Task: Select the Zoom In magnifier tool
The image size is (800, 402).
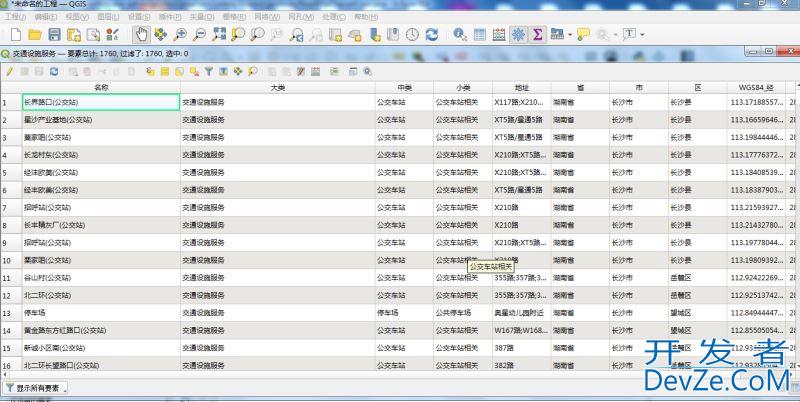Action: tap(180, 34)
